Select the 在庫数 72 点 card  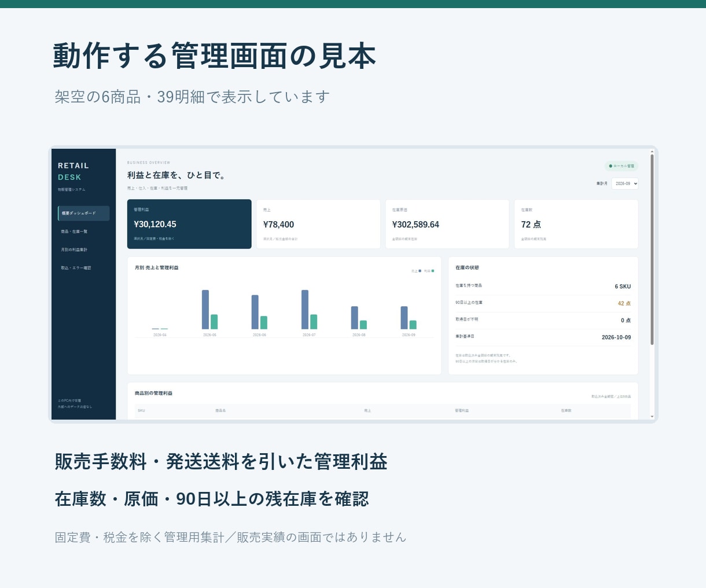[576, 224]
